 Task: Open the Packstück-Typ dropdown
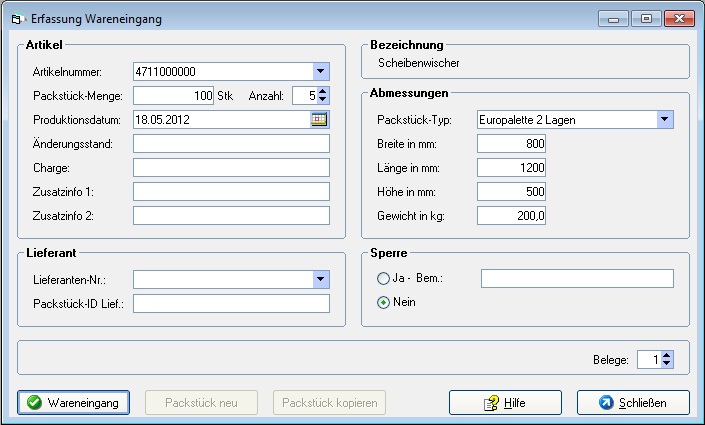click(x=665, y=120)
